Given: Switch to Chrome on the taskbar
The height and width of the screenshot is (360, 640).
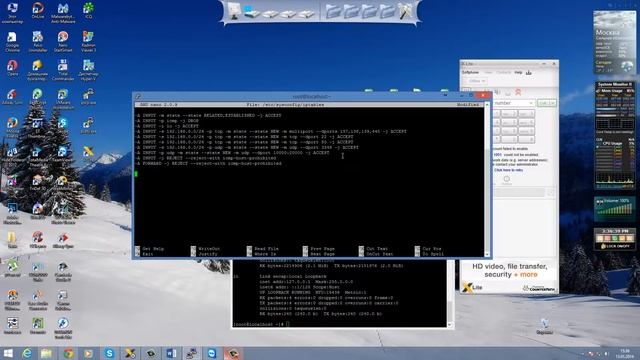Looking at the screenshot, I should tap(68, 353).
